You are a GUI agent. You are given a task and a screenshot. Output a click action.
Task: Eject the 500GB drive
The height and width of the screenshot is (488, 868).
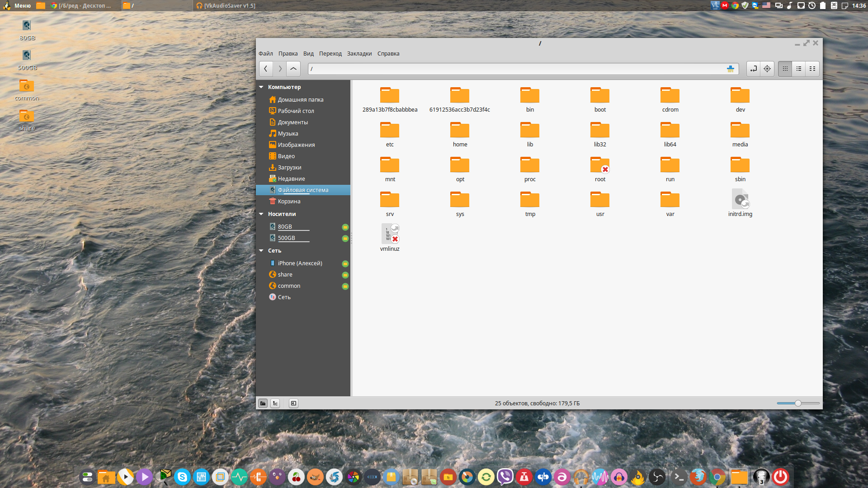point(345,238)
